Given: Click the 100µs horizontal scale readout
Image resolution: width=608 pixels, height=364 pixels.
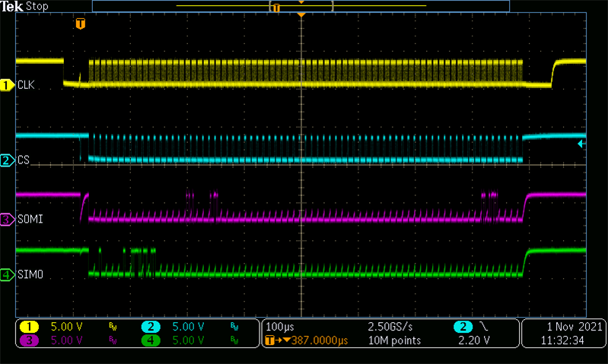Looking at the screenshot, I should [x=280, y=327].
